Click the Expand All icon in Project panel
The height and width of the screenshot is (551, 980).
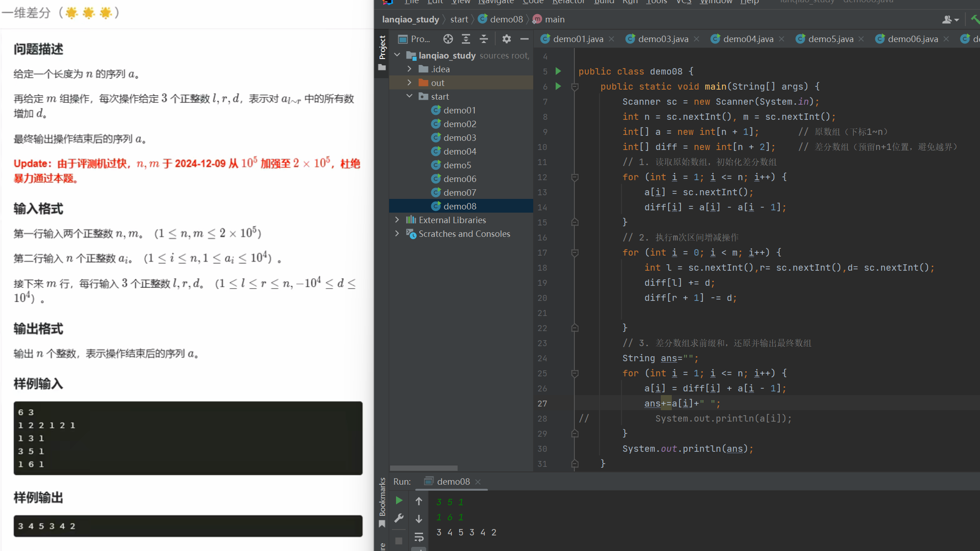[466, 39]
